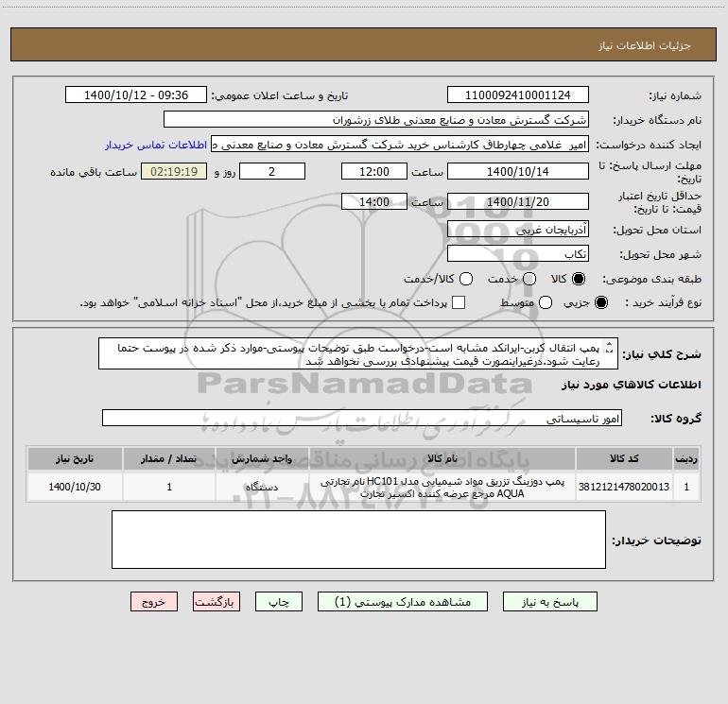Click the deadline time field 12:00
The height and width of the screenshot is (704, 728).
374,171
